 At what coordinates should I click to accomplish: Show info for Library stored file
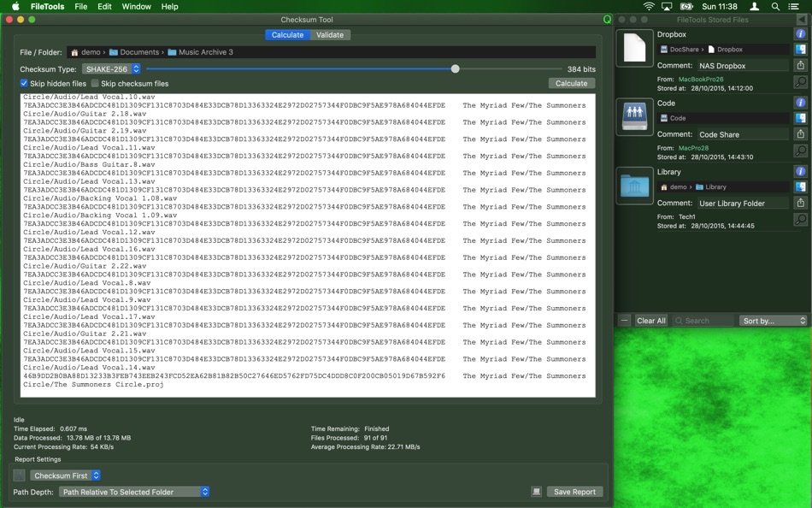pyautogui.click(x=800, y=172)
